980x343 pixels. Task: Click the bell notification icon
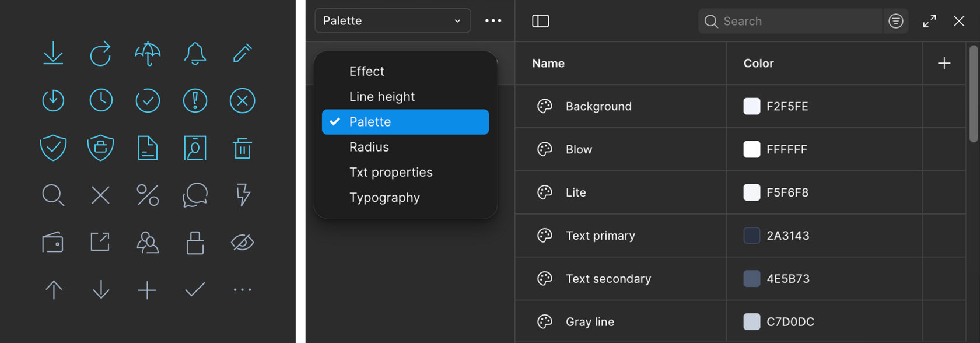195,54
